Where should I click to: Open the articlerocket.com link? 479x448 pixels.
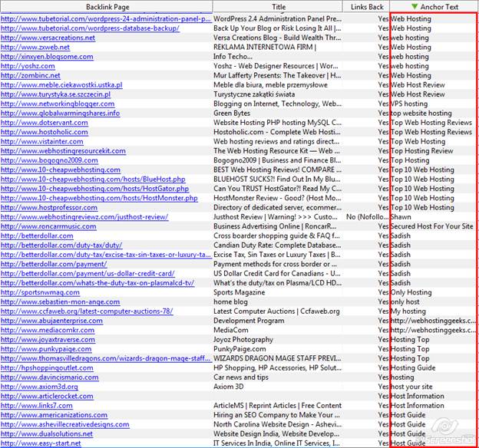pos(47,397)
